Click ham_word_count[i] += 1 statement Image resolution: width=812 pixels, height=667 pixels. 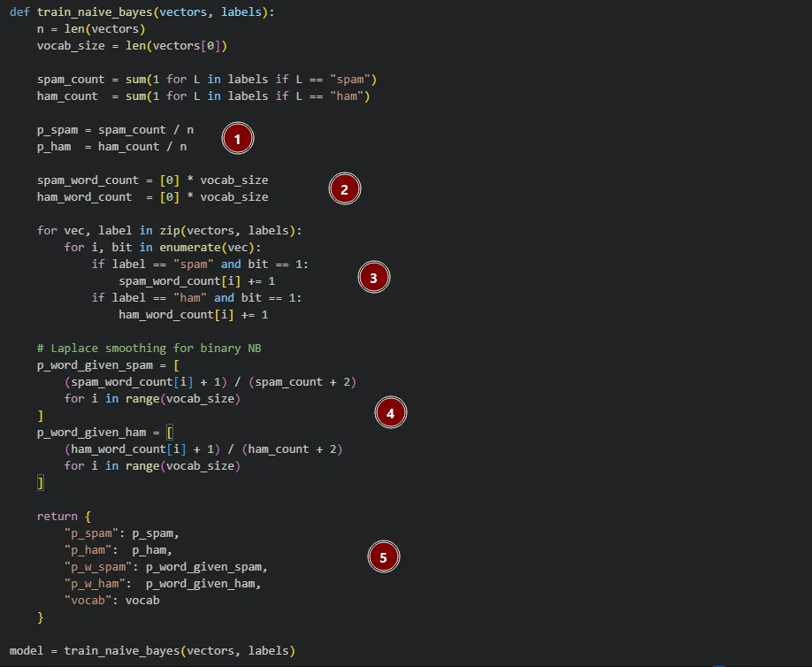pyautogui.click(x=193, y=314)
